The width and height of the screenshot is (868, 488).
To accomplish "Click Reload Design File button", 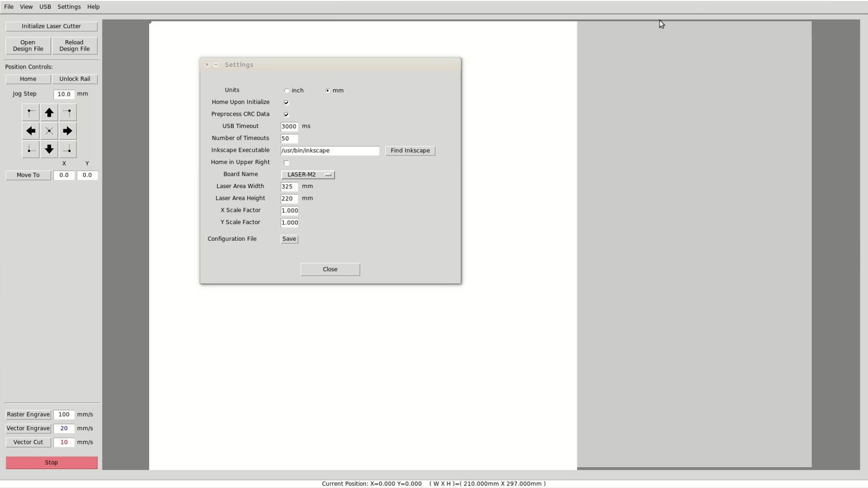I will click(75, 46).
